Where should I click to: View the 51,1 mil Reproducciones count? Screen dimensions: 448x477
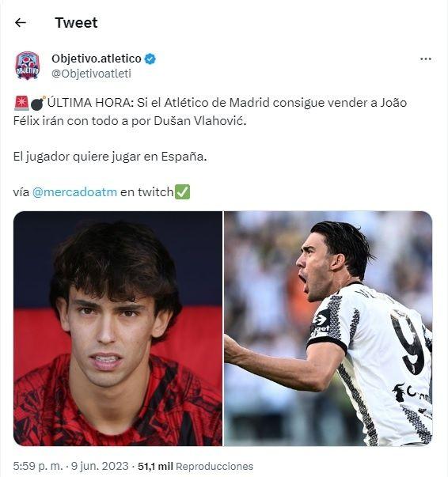point(196,466)
